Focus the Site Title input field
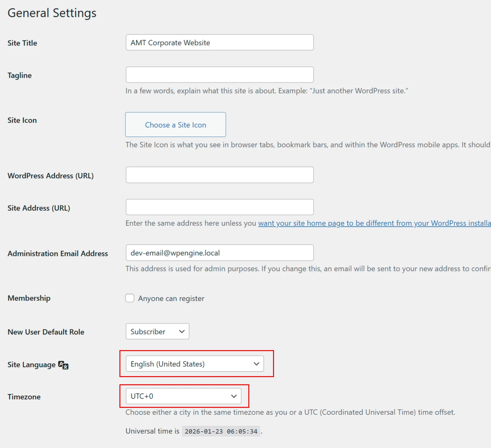The width and height of the screenshot is (491, 448). pyautogui.click(x=219, y=43)
